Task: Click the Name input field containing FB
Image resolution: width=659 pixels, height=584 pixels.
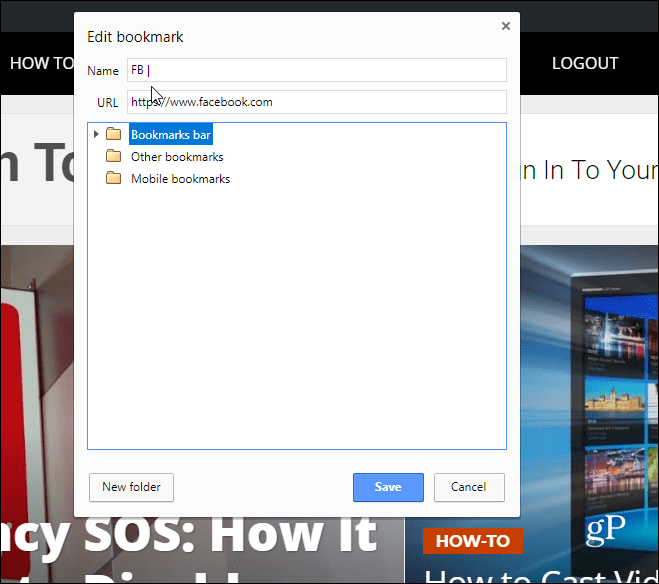Action: coord(316,70)
